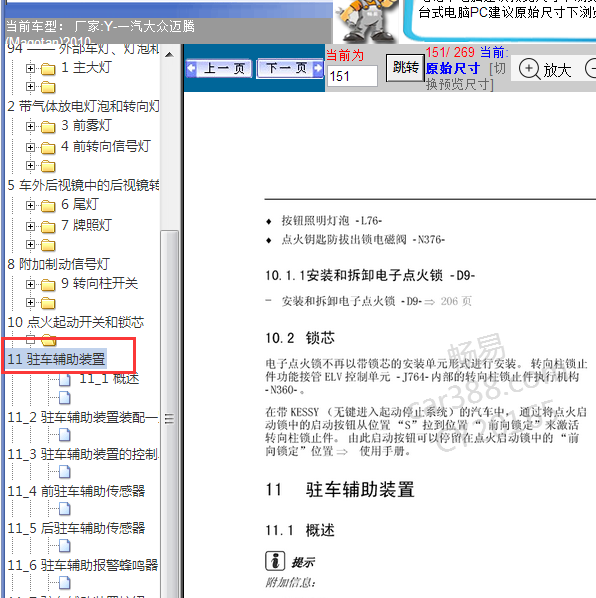This screenshot has height=598, width=596.
Task: Open tree item '11_1 概述'
Action: (x=109, y=379)
